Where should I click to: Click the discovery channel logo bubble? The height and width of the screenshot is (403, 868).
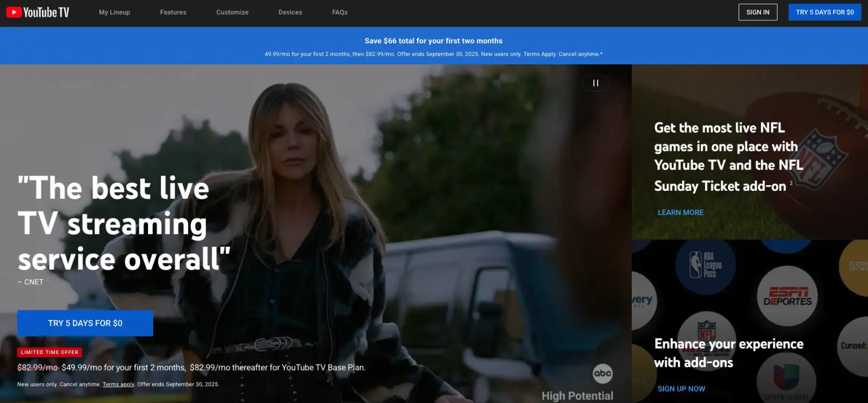[x=642, y=299]
